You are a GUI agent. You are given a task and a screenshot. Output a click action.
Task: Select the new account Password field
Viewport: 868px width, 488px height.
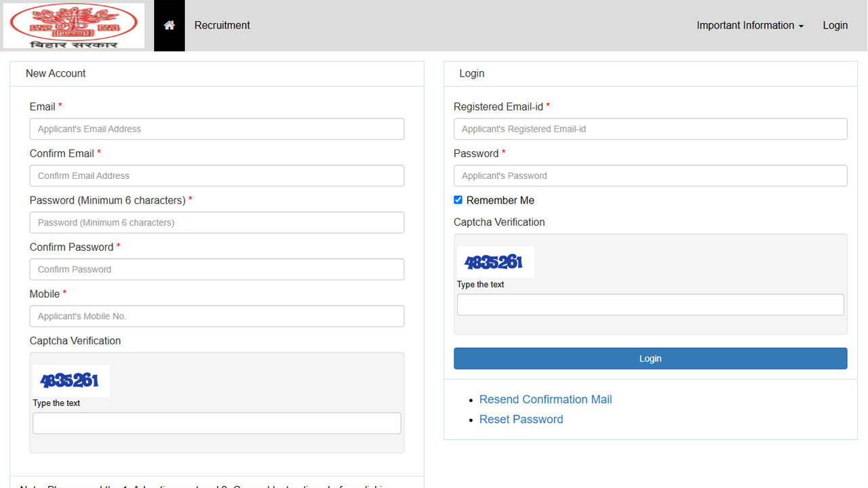click(217, 222)
